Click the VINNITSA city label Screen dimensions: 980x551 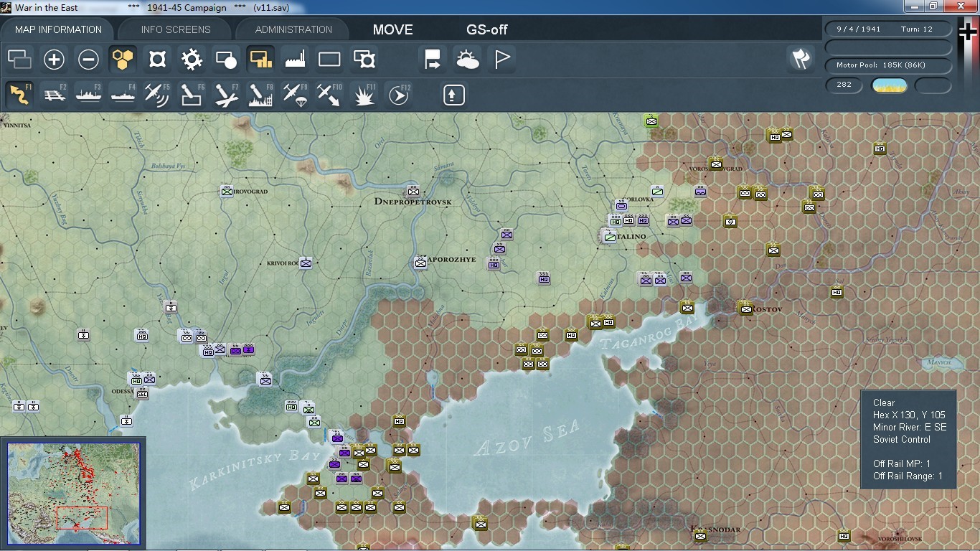point(17,125)
